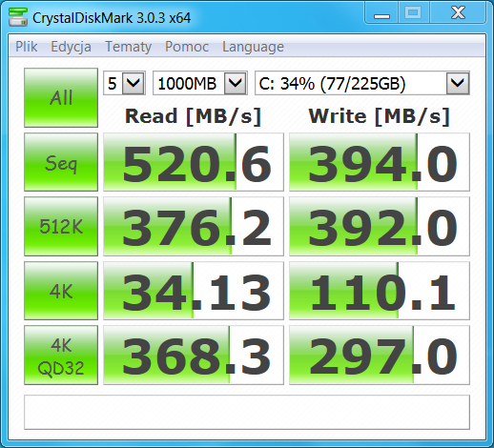
Task: Minimize the CrystalDiskMark window
Action: click(381, 12)
